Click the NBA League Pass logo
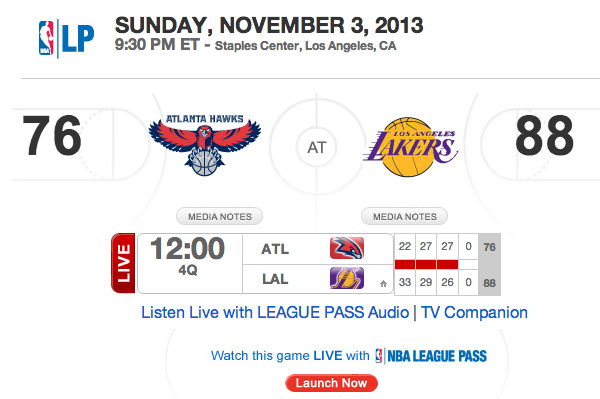The image size is (600, 399). [x=431, y=356]
